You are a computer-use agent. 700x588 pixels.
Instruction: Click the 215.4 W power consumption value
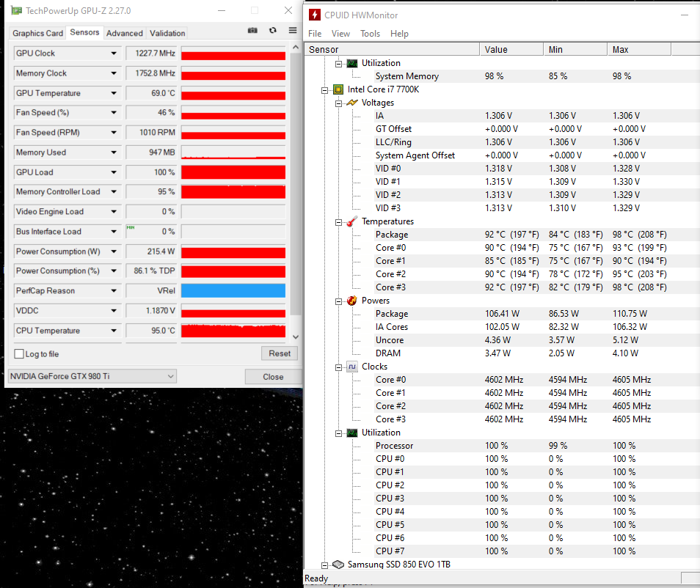click(x=152, y=251)
